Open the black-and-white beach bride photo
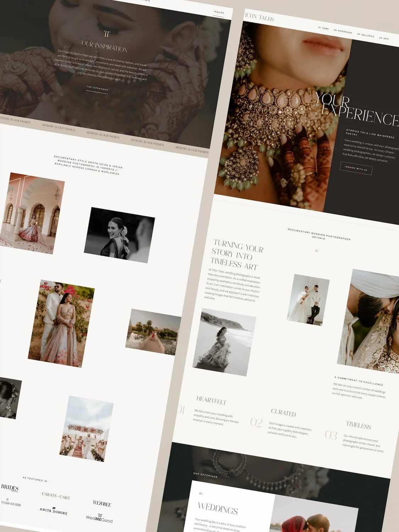This screenshot has height=532, width=399. click(x=224, y=342)
